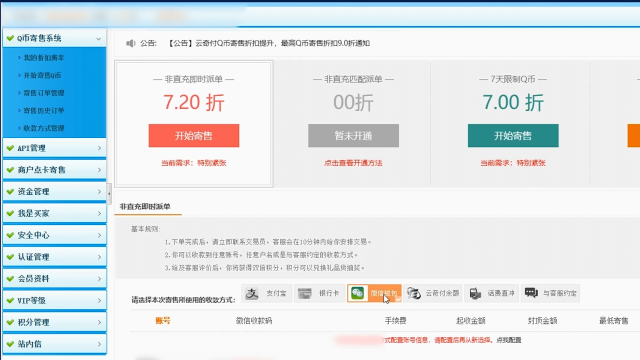Click the 微信收款码 column header

coord(254,321)
